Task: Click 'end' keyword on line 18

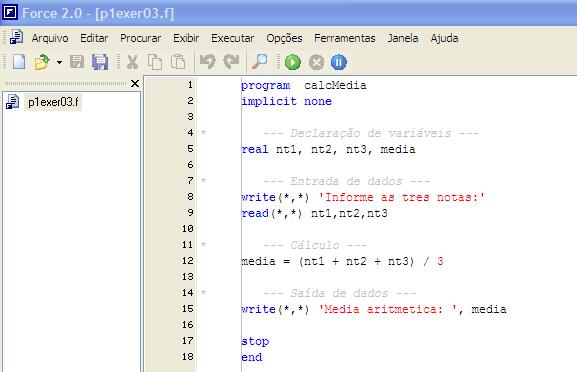Action: point(251,357)
